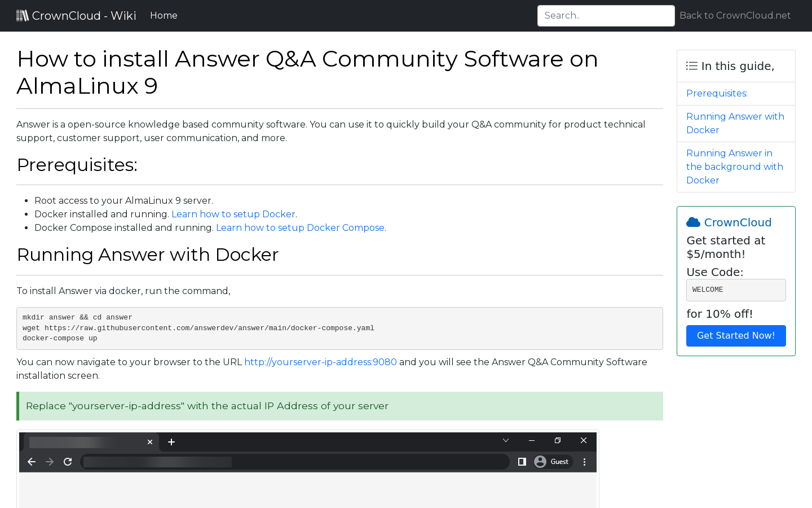Click inside the Search field

coord(606,15)
